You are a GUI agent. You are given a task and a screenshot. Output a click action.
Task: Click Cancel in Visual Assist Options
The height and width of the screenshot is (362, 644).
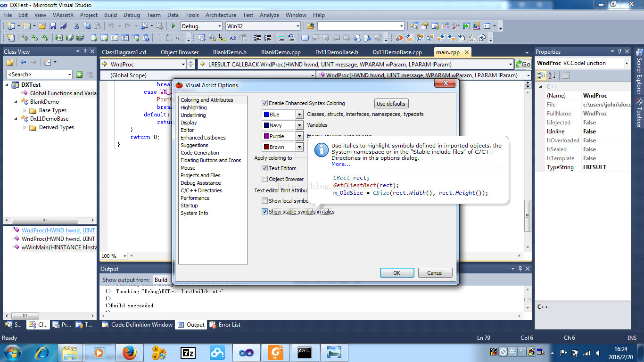[435, 273]
